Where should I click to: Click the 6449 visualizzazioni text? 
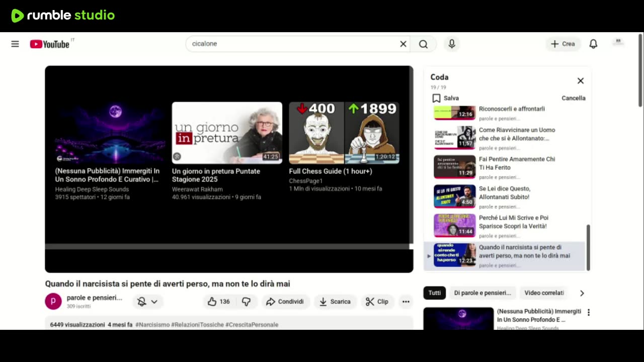(77, 325)
